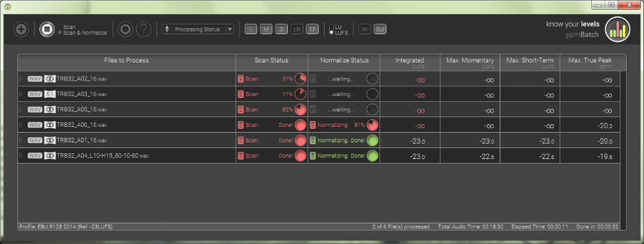The height and width of the screenshot is (244, 644).
Task: Click the green normalize document icon for TRB32_A04 file
Action: click(x=313, y=156)
